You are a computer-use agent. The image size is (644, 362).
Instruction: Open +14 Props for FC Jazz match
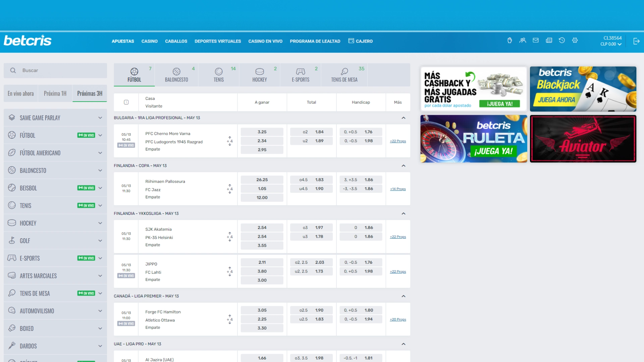point(398,189)
